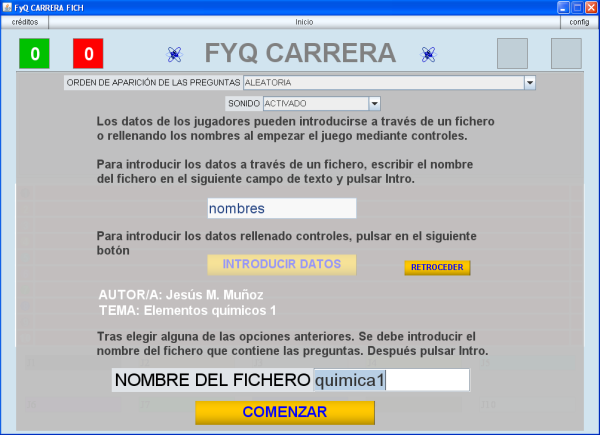The image size is (600, 435).
Task: Open the créditos menu
Action: [x=25, y=21]
